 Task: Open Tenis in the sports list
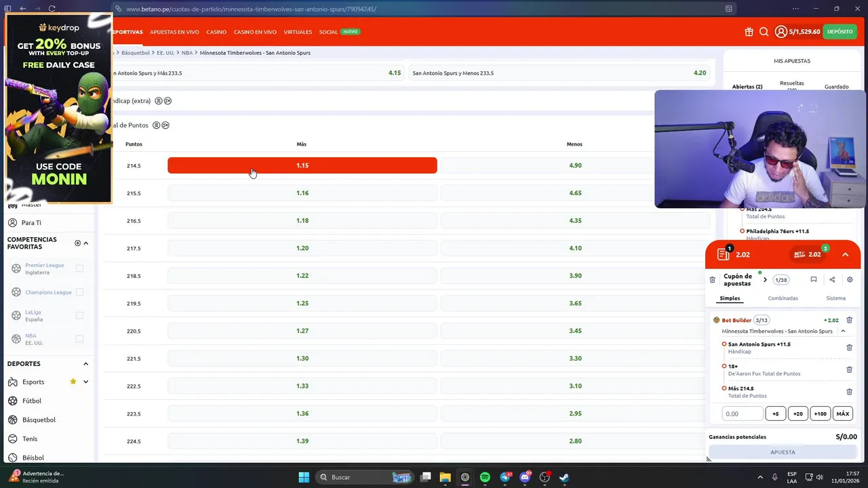pyautogui.click(x=30, y=439)
